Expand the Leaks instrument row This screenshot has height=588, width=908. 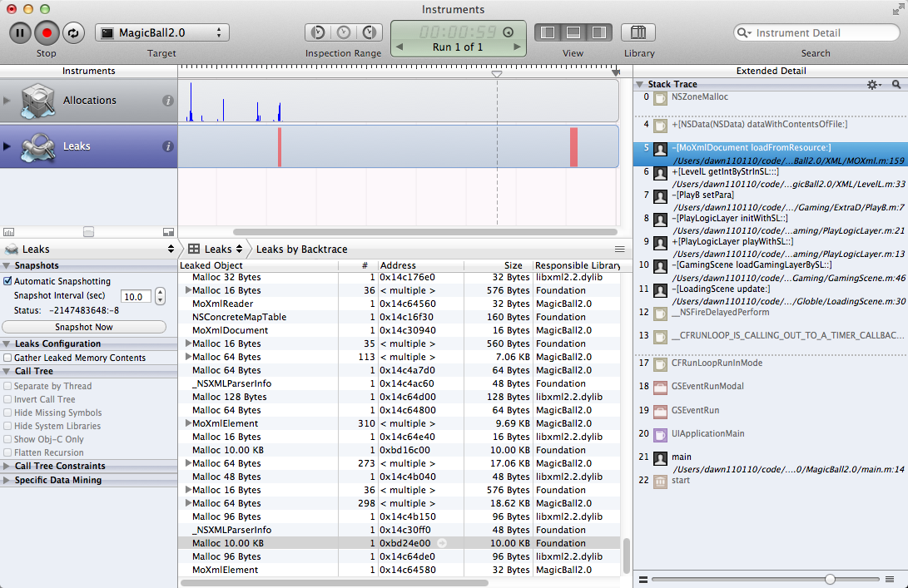coord(7,146)
